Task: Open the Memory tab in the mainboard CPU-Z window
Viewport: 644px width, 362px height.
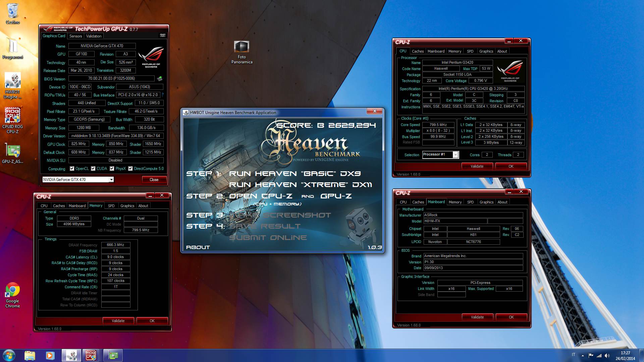Action: 455,202
